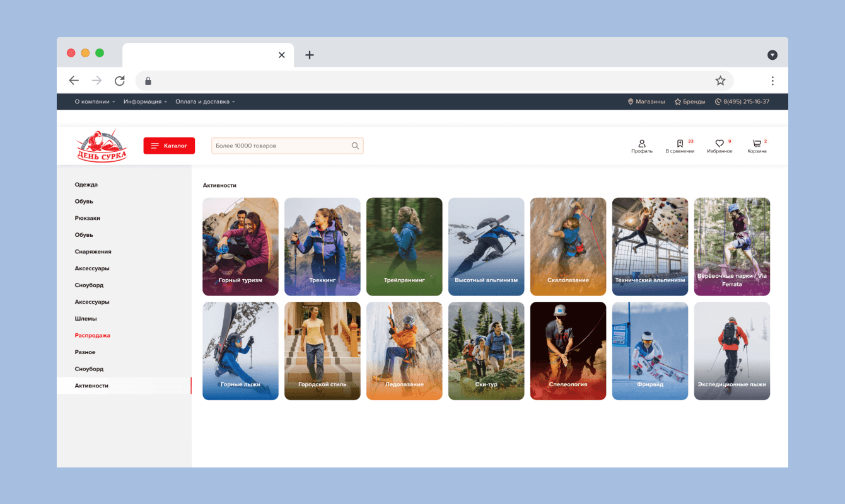Image resolution: width=845 pixels, height=504 pixels.
Task: Open the Горные лыжи activity card
Action: point(240,351)
